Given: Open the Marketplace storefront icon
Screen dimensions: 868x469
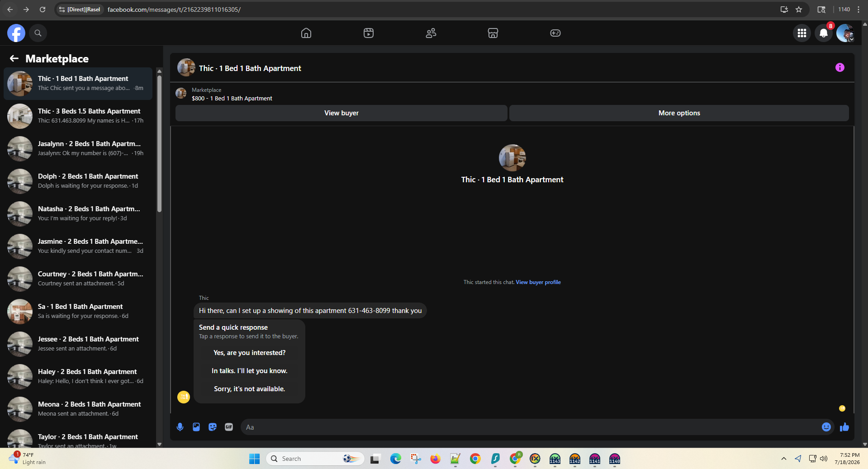Looking at the screenshot, I should (493, 33).
